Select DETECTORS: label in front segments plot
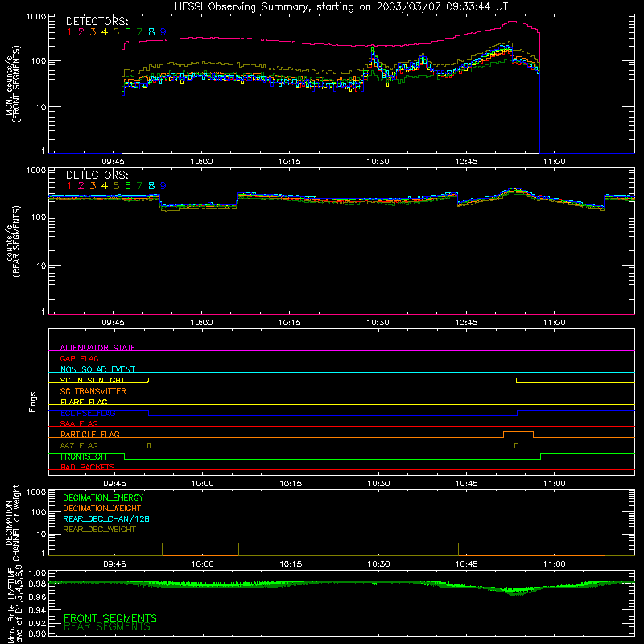Screen dimensions: 644x644 [97, 21]
